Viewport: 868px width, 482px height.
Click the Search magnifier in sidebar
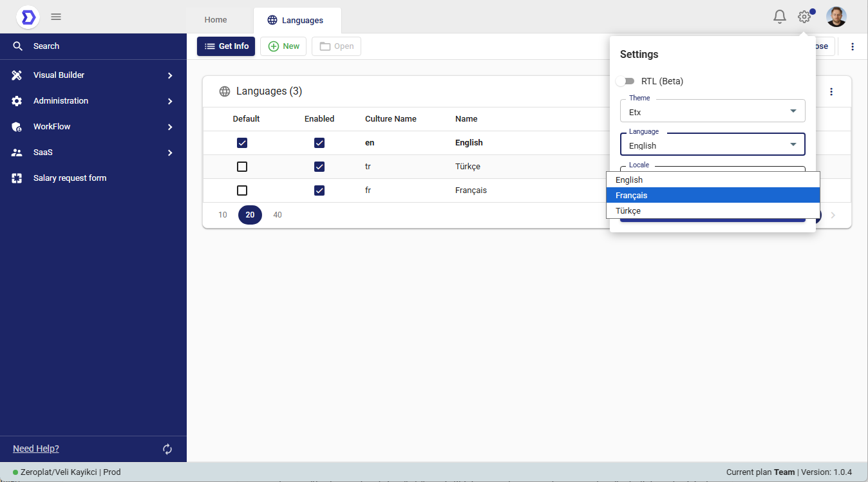17,46
